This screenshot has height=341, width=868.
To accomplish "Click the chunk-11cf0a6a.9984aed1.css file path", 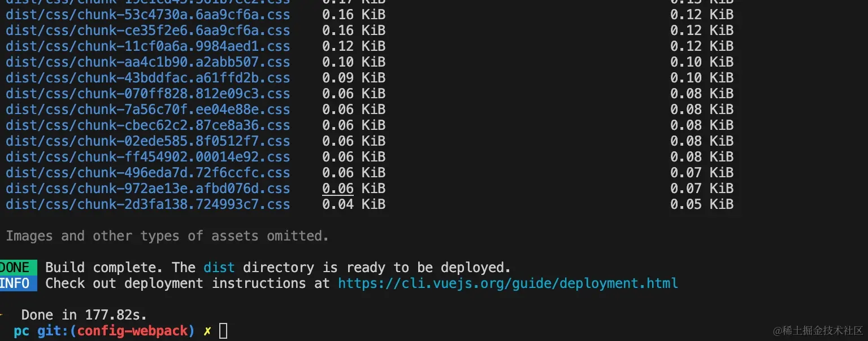I will tap(147, 46).
